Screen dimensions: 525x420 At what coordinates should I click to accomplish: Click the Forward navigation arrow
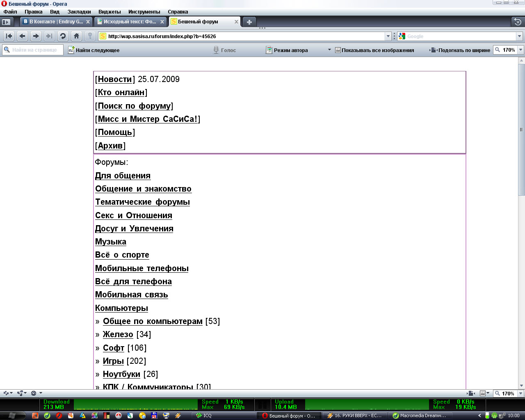[36, 36]
